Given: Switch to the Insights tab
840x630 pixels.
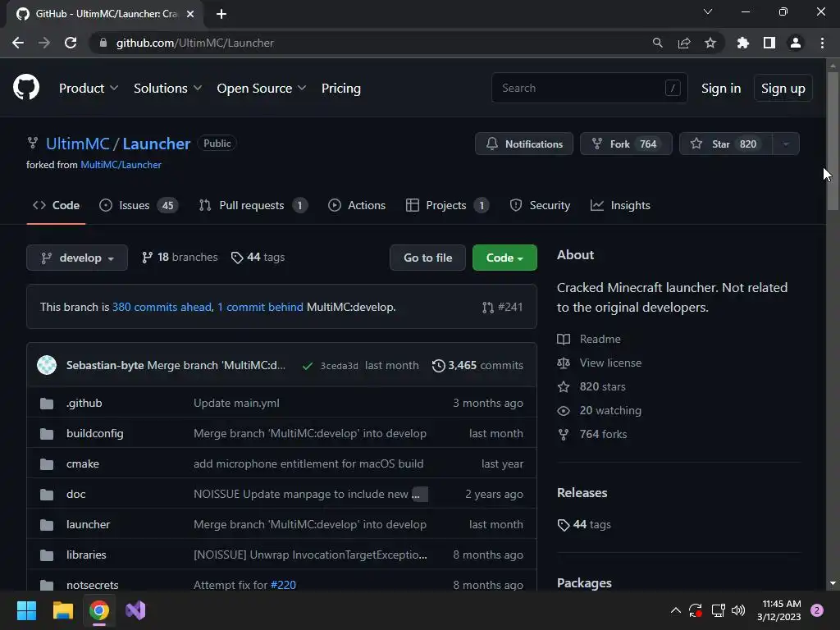Looking at the screenshot, I should click(620, 205).
